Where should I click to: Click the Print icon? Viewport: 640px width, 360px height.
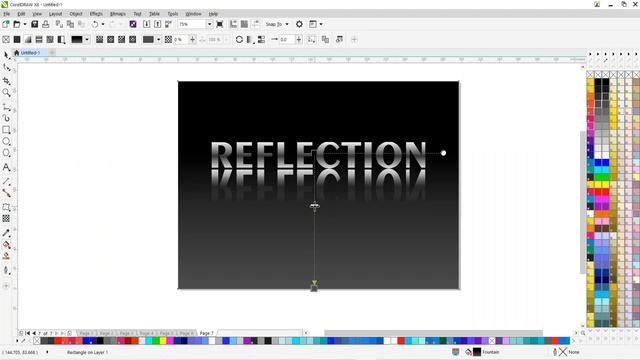[x=46, y=24]
